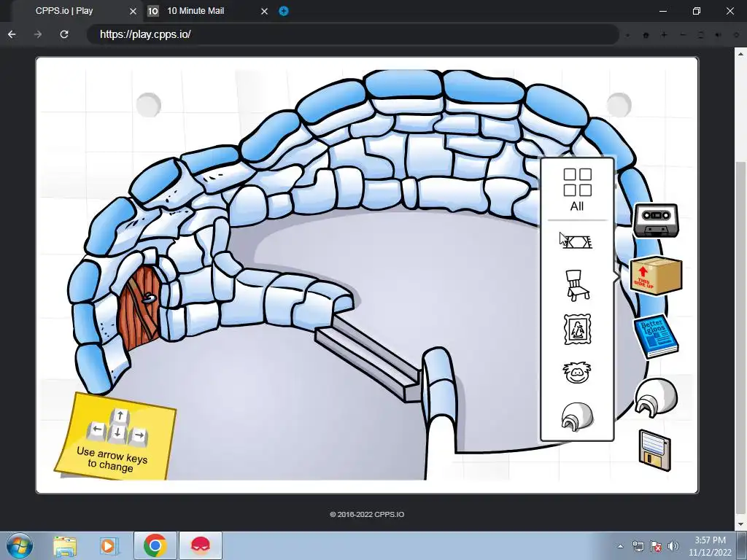Click the arrow keys sticky note
The image size is (747, 560).
click(115, 436)
